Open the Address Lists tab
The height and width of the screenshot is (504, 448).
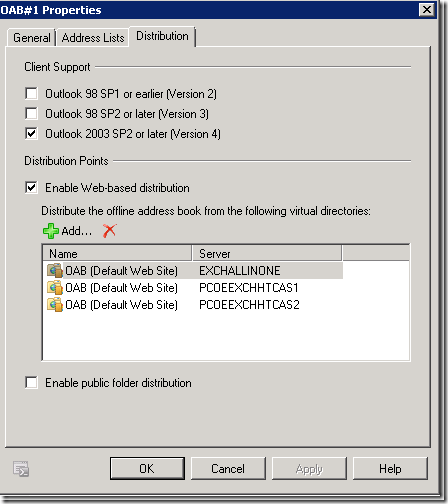93,38
